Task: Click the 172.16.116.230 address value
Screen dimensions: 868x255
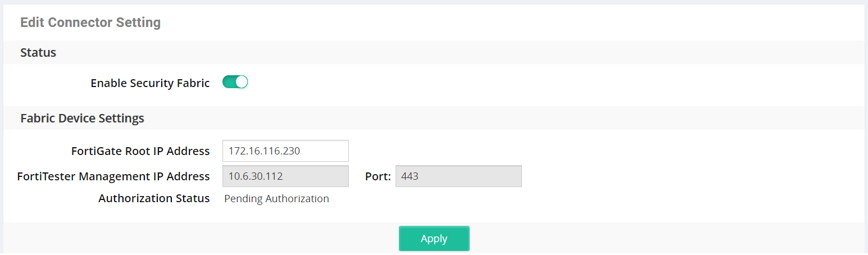Action: click(x=263, y=151)
